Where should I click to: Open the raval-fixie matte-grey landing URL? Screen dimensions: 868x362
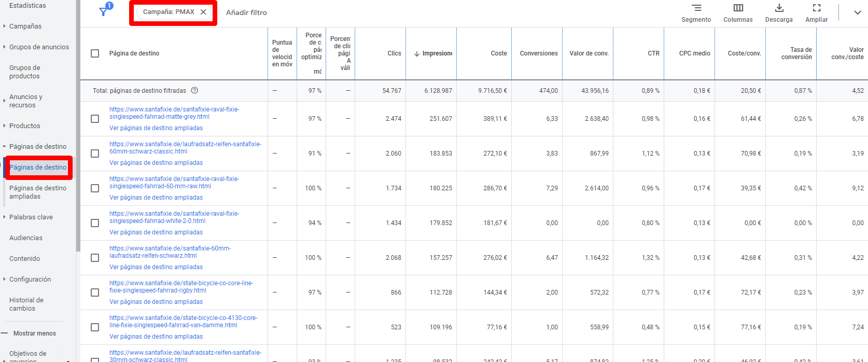(174, 113)
